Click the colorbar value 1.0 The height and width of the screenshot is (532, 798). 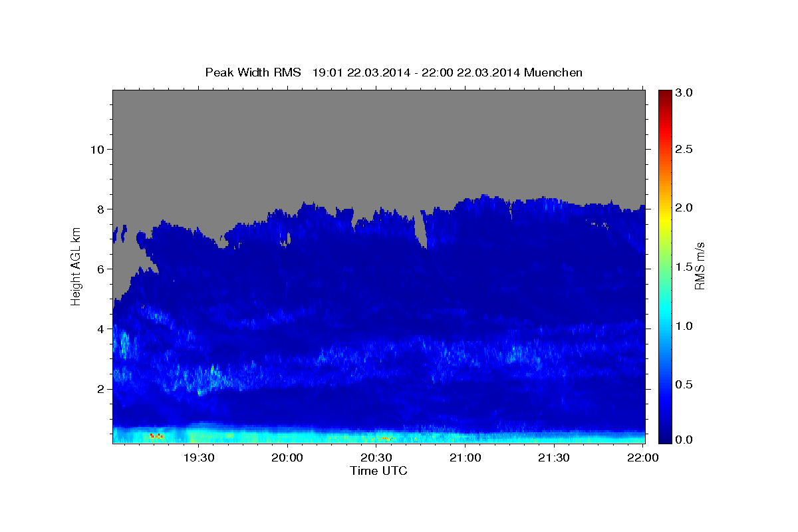click(685, 326)
